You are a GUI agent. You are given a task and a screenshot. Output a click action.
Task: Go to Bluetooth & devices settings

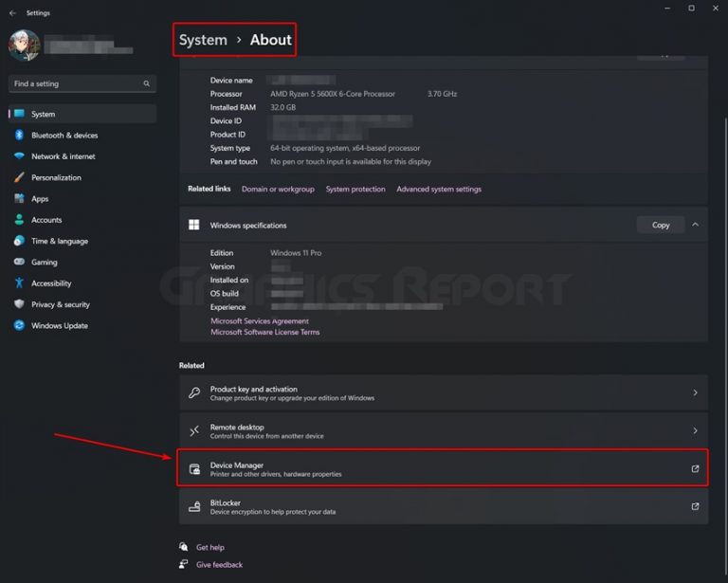[x=82, y=135]
